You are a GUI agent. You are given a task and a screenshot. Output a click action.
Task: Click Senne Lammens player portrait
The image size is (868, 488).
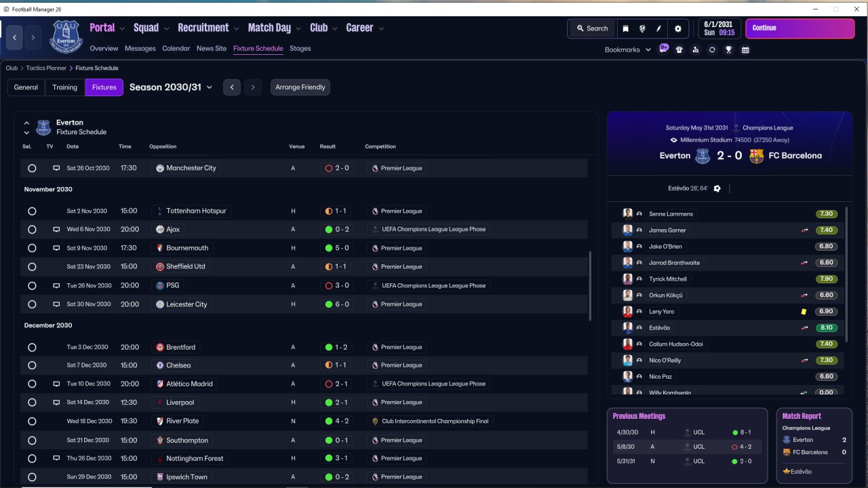click(x=628, y=214)
